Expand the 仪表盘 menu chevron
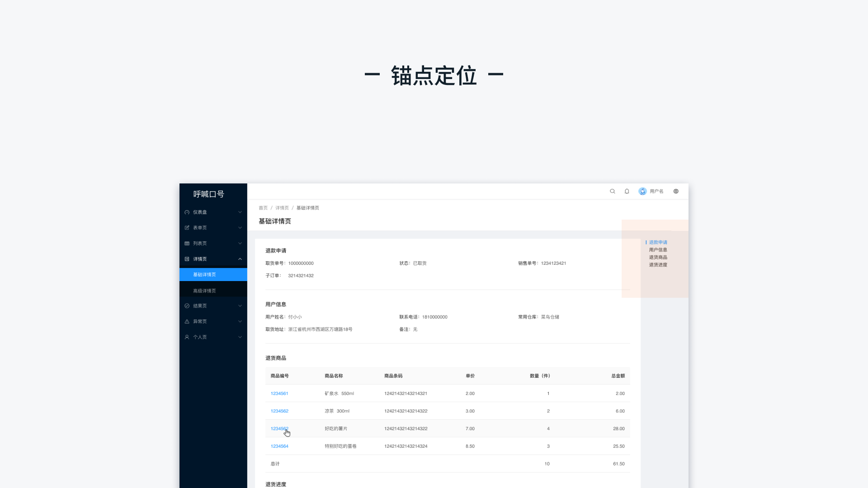 (240, 212)
